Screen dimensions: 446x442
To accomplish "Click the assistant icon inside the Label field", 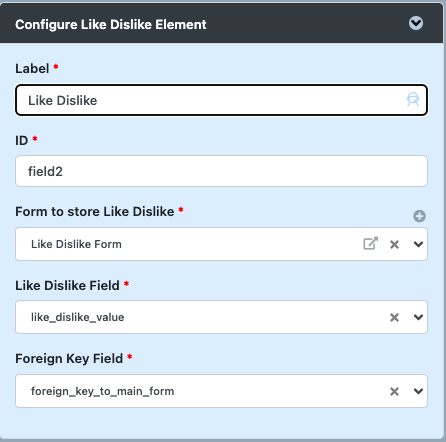I will coord(413,100).
